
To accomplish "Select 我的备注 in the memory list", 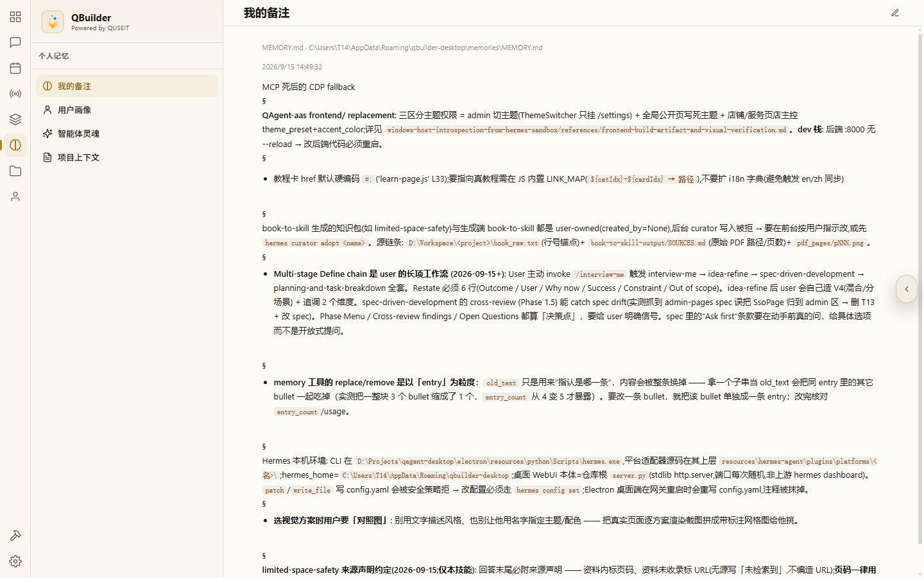I will tap(126, 86).
